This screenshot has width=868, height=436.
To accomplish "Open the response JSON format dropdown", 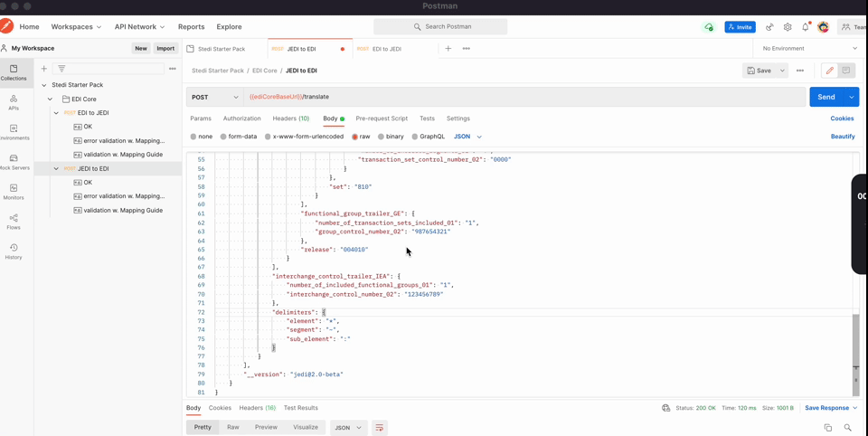I will tap(348, 427).
